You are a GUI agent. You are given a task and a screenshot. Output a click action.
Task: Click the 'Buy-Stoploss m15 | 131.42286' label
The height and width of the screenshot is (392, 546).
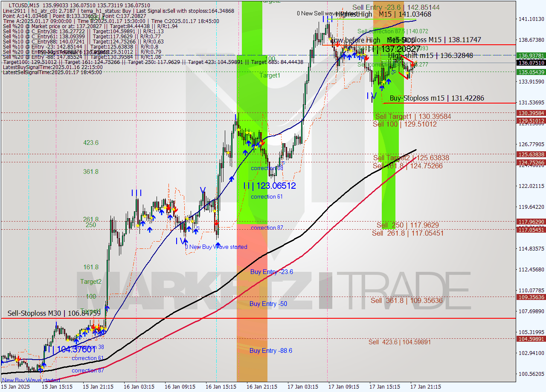pyautogui.click(x=437, y=98)
